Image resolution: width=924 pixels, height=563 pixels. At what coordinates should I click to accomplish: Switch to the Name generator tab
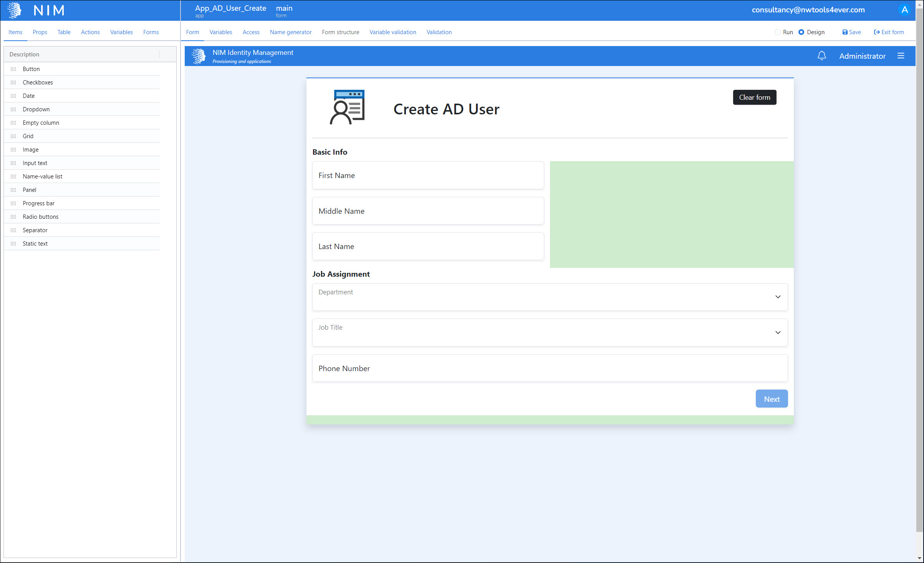[290, 32]
